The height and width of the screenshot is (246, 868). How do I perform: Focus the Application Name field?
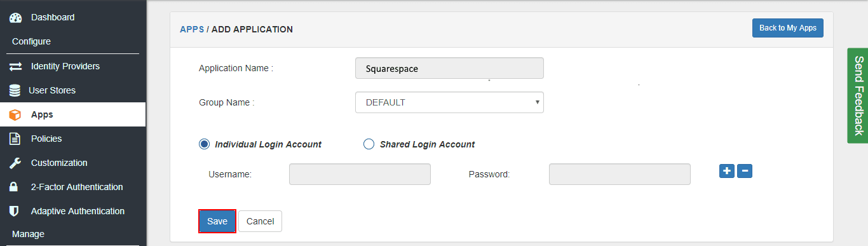(x=449, y=69)
